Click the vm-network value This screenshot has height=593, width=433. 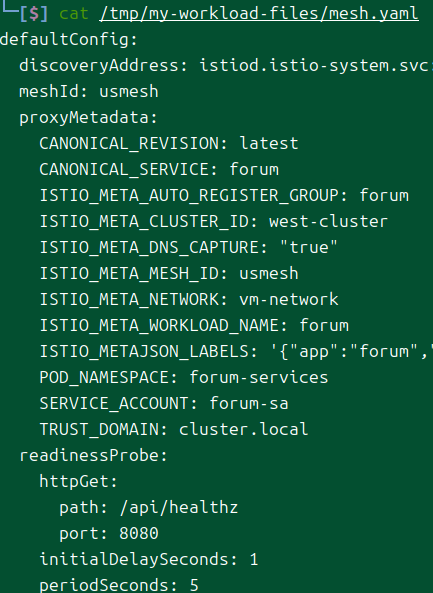[289, 300]
